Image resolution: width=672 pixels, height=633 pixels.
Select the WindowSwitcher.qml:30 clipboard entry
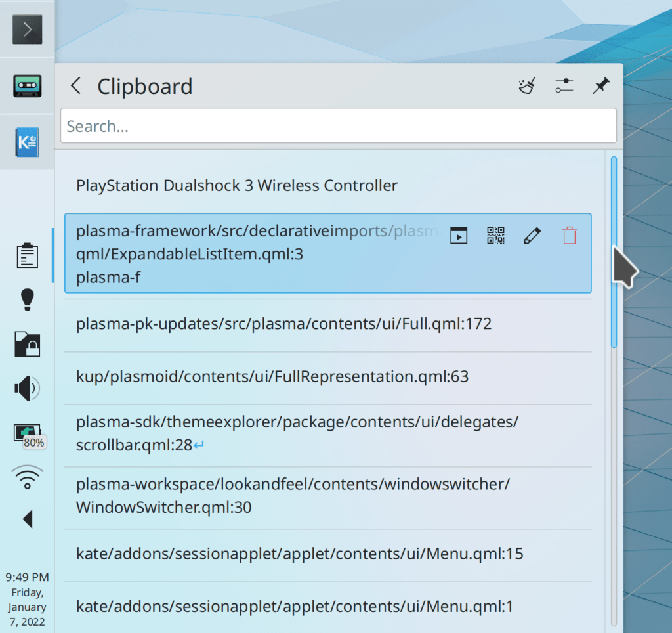tap(293, 496)
